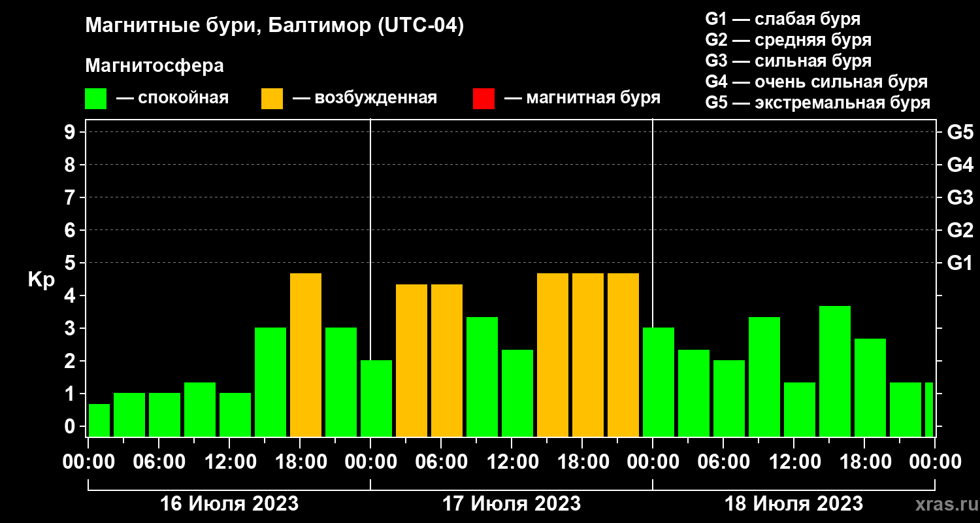Click the first green bar at 00:00 on 16 July
The width and height of the screenshot is (980, 523).
(99, 420)
